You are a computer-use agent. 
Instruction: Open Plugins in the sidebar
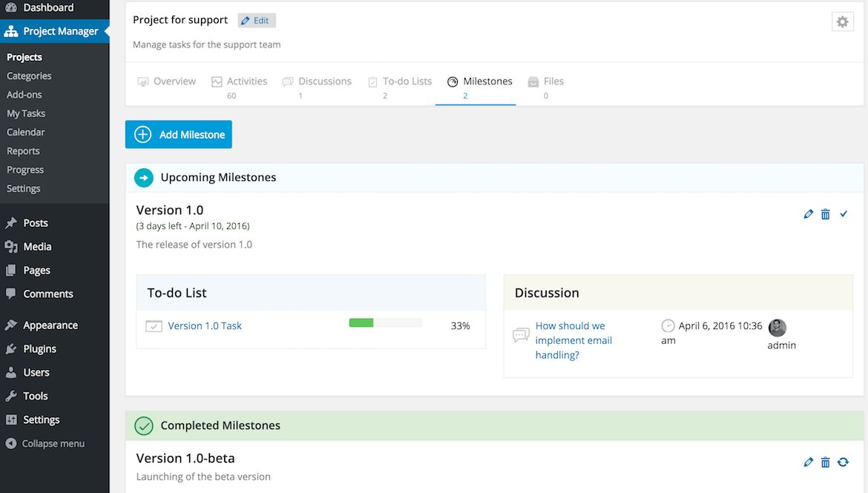tap(39, 349)
